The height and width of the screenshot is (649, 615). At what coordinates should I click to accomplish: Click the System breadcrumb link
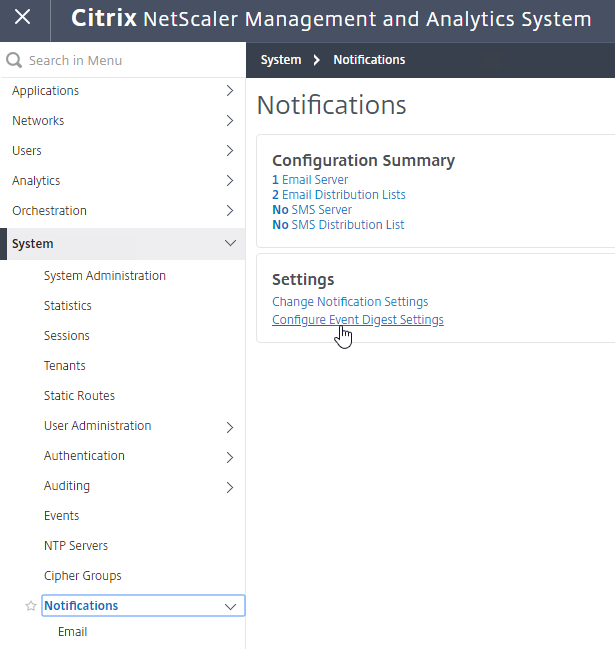point(281,60)
